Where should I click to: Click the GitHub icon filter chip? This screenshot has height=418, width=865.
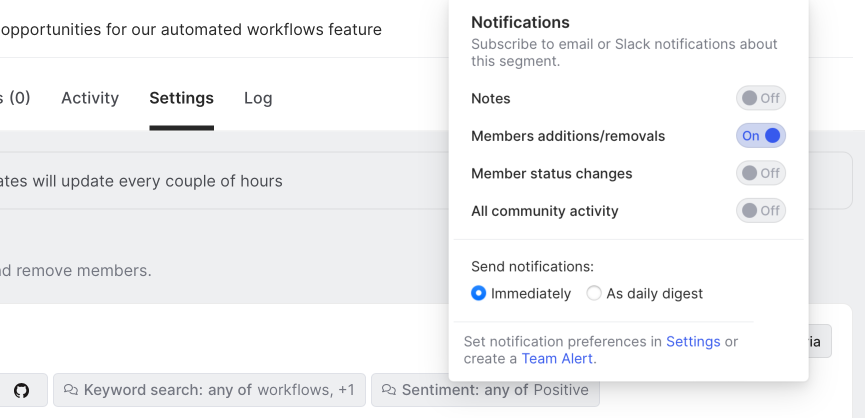coord(21,390)
